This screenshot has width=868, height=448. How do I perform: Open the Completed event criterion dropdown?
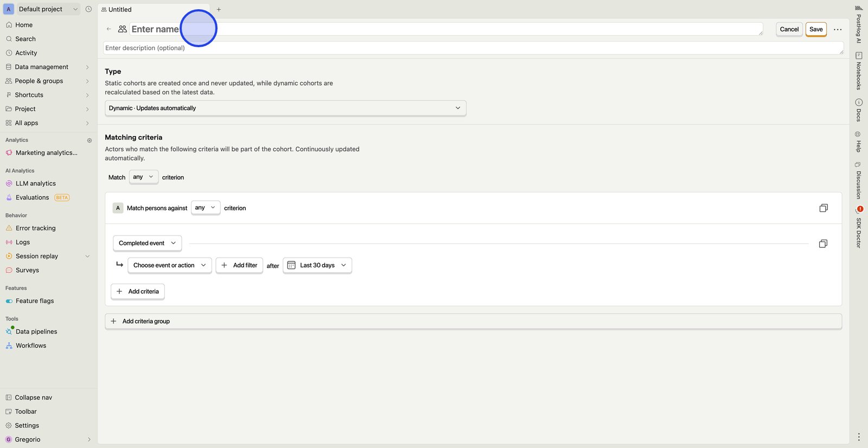click(x=147, y=244)
